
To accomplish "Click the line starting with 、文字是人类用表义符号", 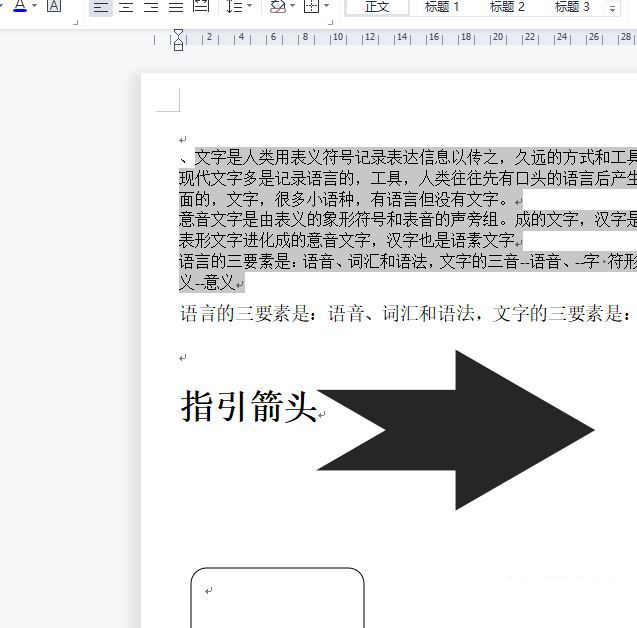I will pyautogui.click(x=408, y=158).
